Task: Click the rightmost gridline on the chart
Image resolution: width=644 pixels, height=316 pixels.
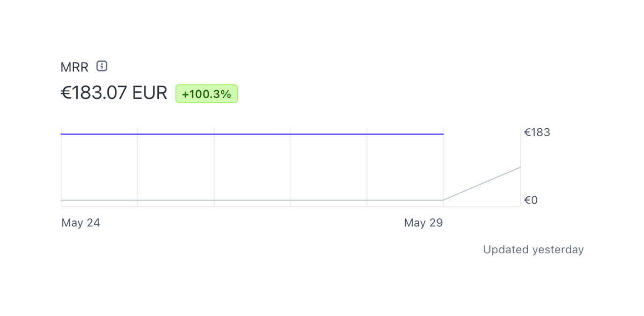Action: [520, 166]
